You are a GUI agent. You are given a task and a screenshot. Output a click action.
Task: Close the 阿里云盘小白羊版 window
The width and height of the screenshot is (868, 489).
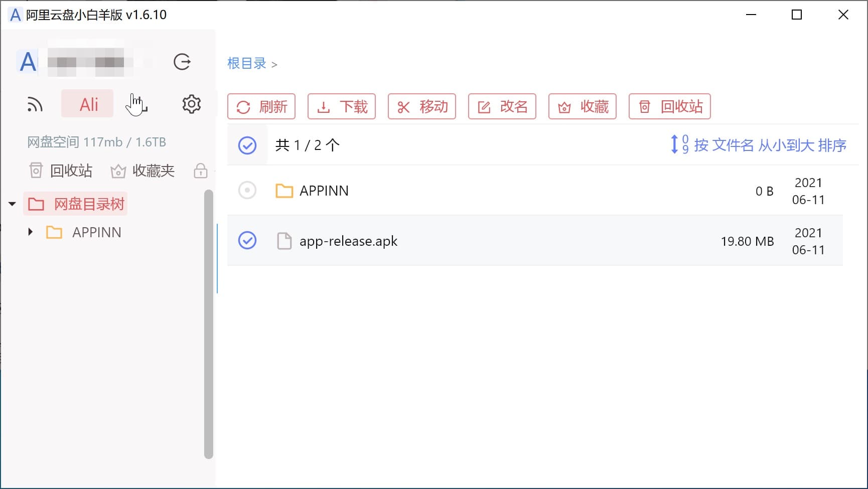843,15
